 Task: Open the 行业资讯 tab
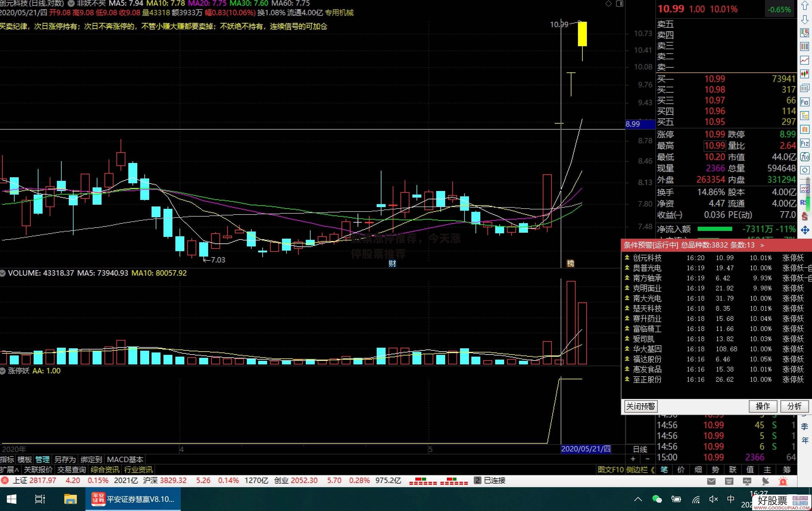(x=138, y=470)
